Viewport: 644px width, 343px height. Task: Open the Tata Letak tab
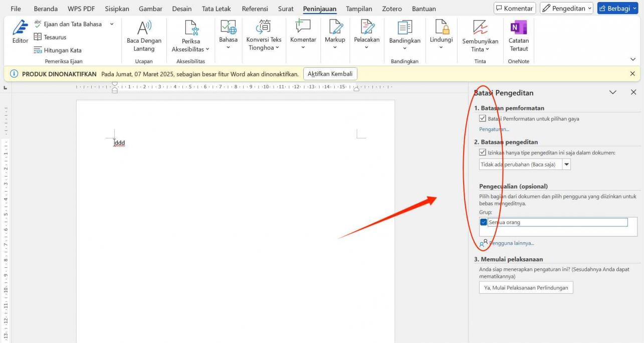point(216,9)
